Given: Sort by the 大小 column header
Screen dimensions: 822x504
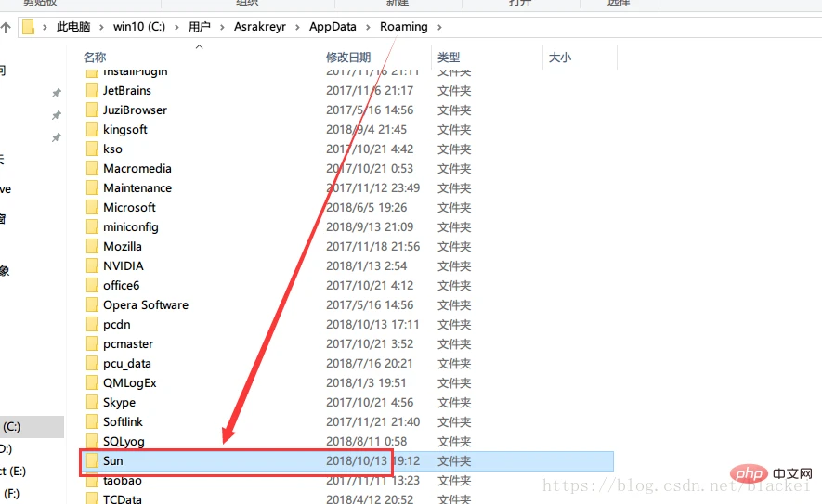Looking at the screenshot, I should pos(560,58).
